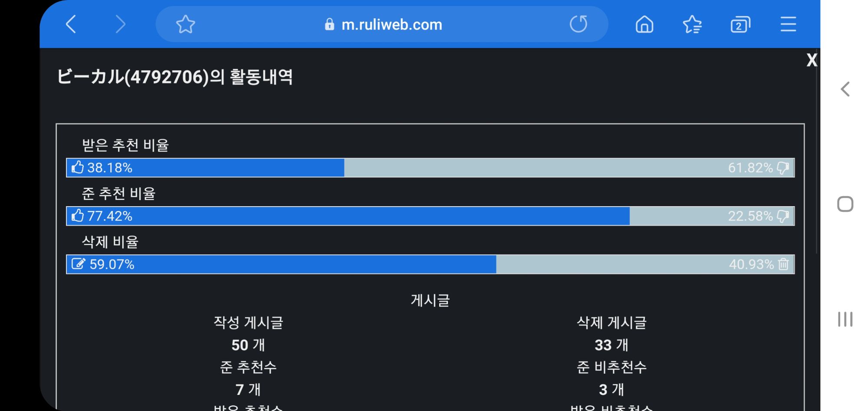The width and height of the screenshot is (868, 411).
Task: Open the bookmarks list star icon
Action: 692,24
